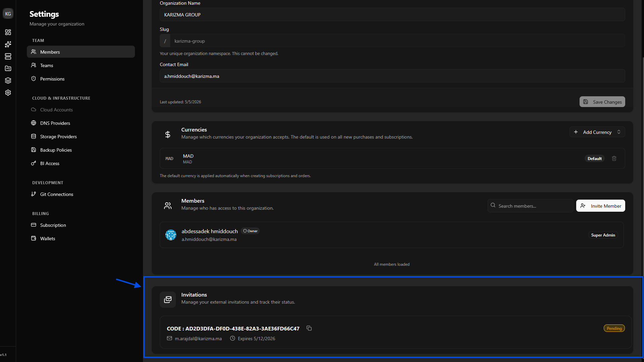
Task: Click the Pending status badge
Action: pos(614,328)
